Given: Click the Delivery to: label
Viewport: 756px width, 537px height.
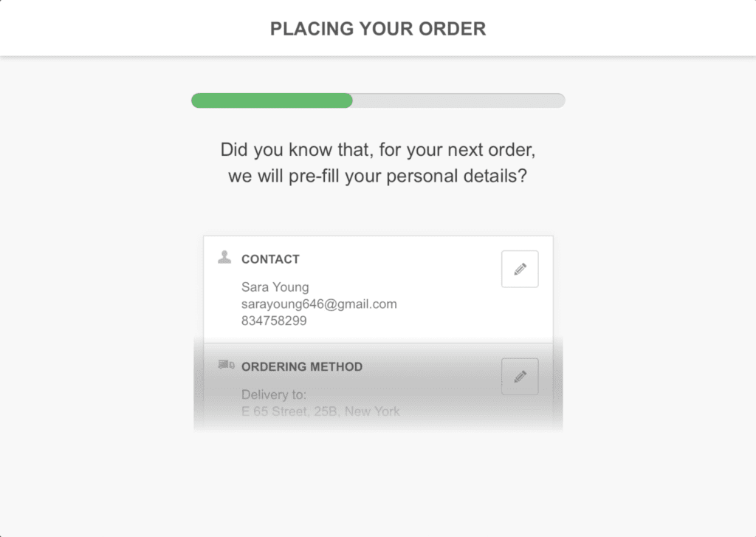Looking at the screenshot, I should click(274, 394).
